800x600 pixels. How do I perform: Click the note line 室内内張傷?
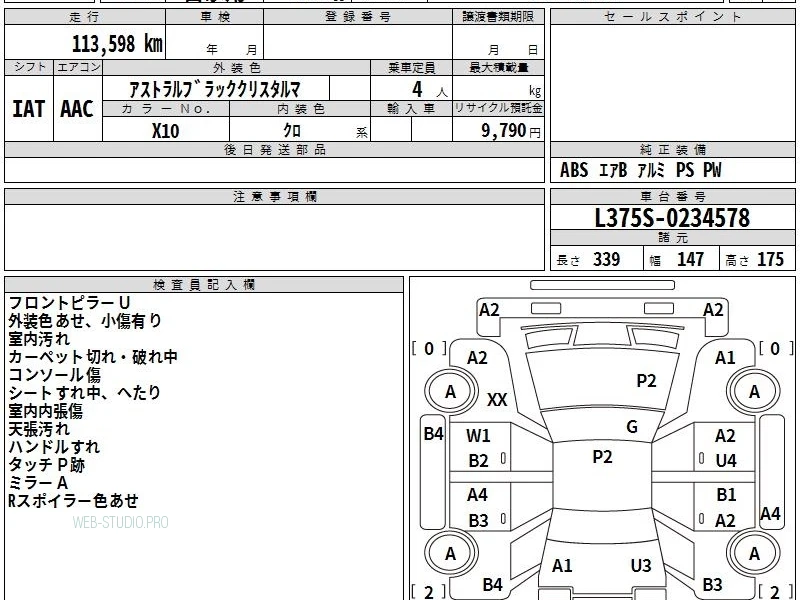tap(45, 411)
